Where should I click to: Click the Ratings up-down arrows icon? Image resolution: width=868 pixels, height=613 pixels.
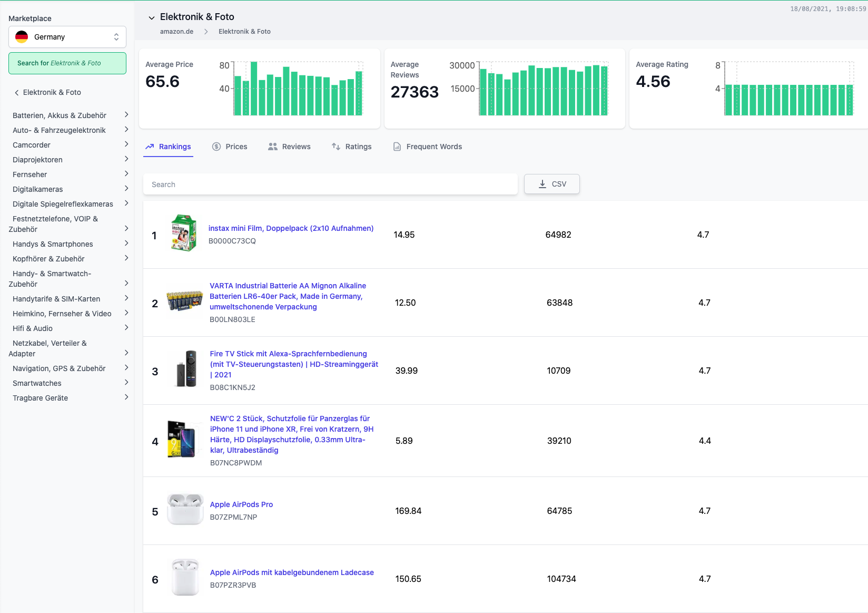click(x=336, y=147)
